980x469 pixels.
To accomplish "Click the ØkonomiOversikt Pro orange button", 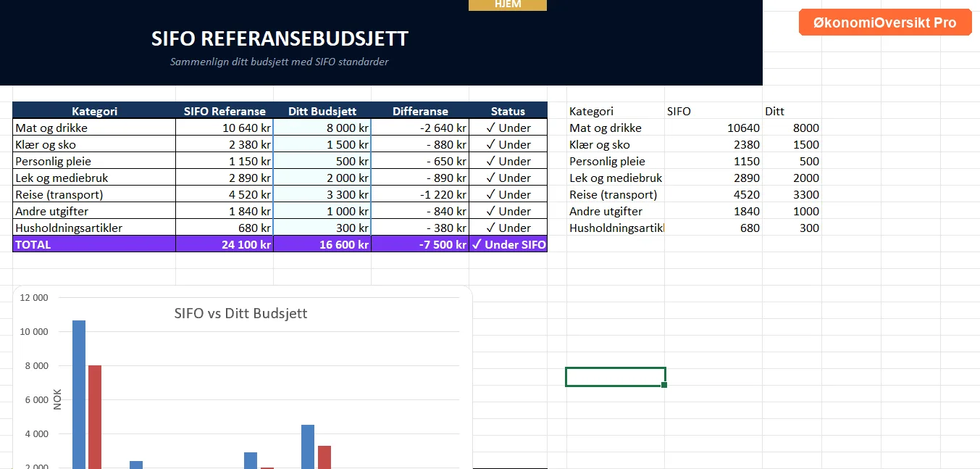I will coord(885,22).
